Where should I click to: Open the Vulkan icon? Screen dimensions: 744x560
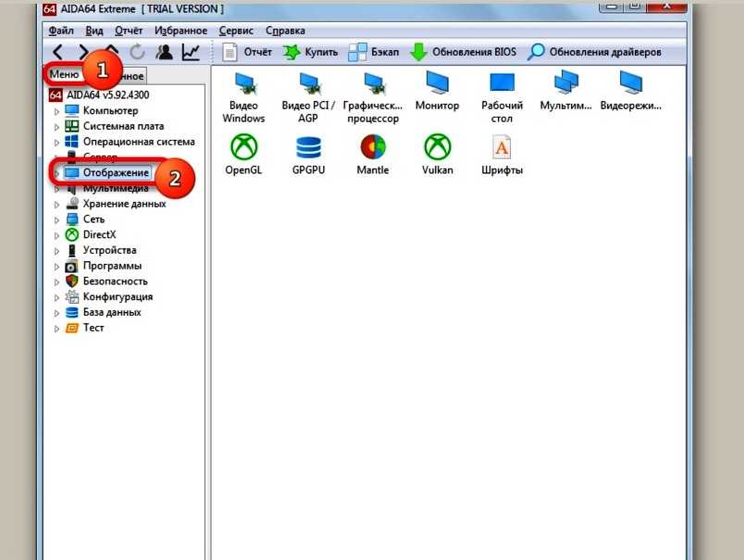click(437, 155)
